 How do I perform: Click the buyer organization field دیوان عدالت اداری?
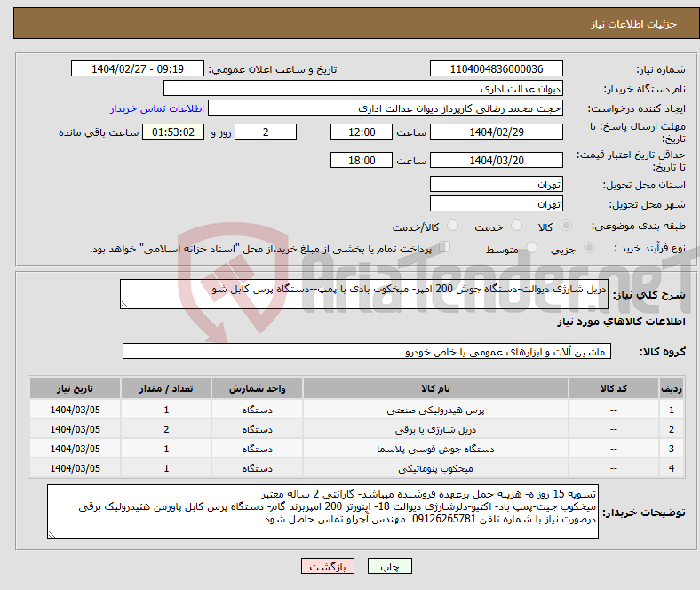point(363,89)
